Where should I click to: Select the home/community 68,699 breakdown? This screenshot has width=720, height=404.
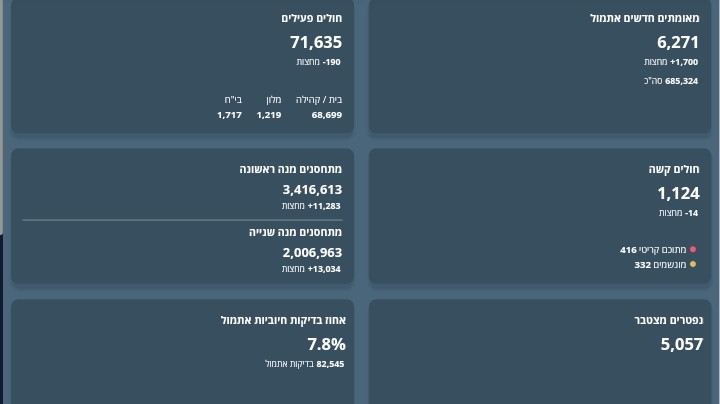[326, 115]
